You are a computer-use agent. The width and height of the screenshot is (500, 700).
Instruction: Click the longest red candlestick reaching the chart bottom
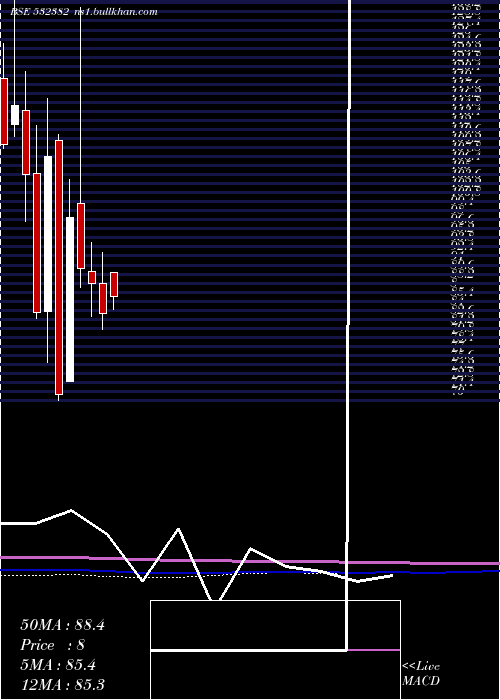tap(59, 267)
